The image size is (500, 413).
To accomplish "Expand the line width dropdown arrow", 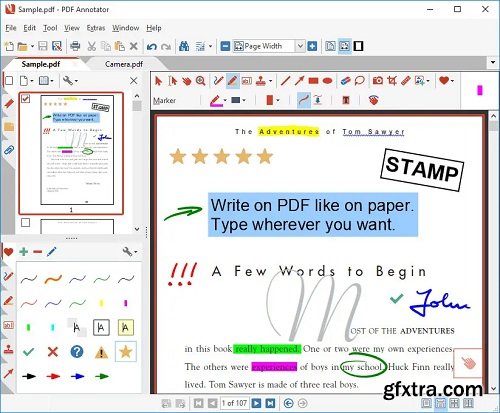I will pyautogui.click(x=244, y=100).
